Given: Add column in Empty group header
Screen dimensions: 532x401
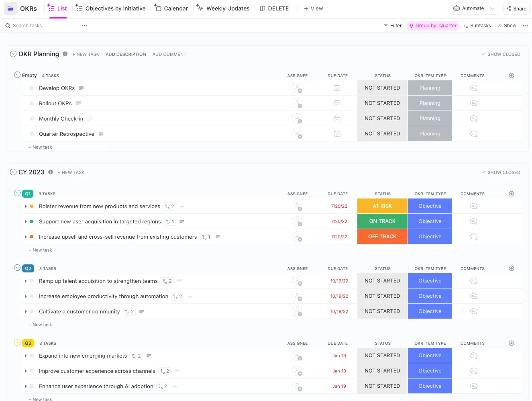Looking at the screenshot, I should coord(512,76).
